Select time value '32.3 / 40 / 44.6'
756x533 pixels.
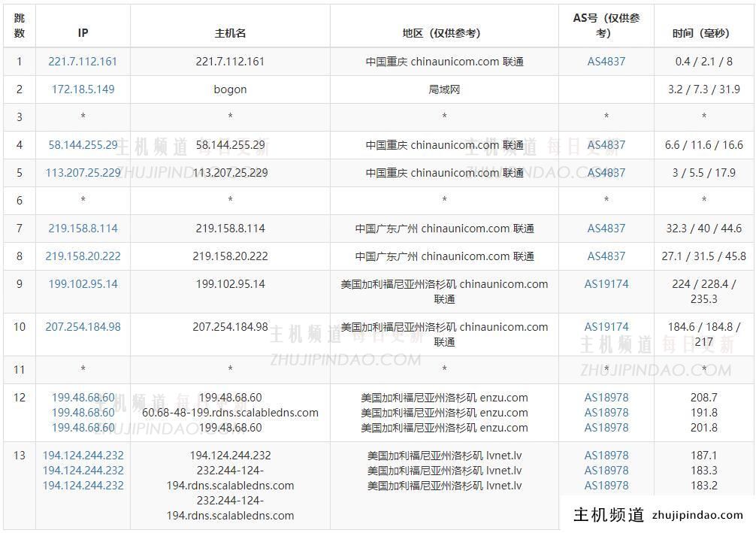[x=703, y=228]
